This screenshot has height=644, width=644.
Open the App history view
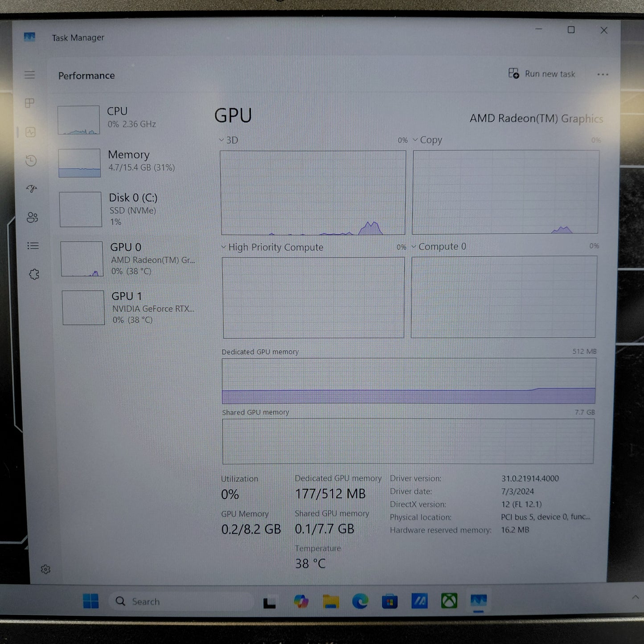[30, 161]
